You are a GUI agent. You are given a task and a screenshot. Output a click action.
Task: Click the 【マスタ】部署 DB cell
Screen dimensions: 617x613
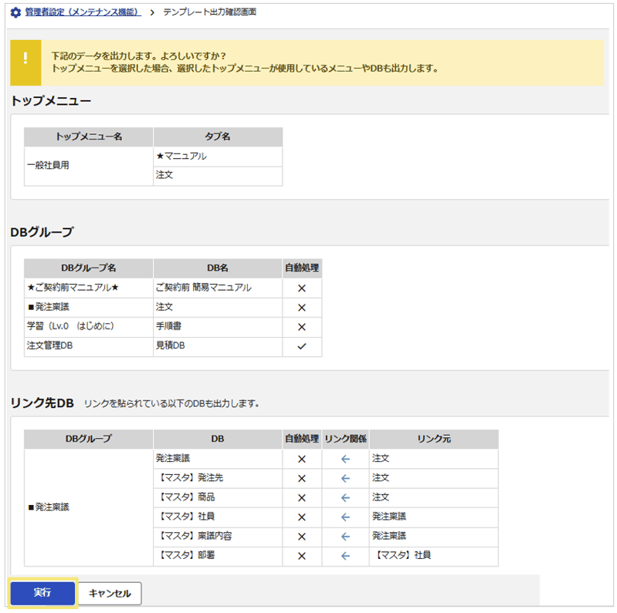pos(218,556)
